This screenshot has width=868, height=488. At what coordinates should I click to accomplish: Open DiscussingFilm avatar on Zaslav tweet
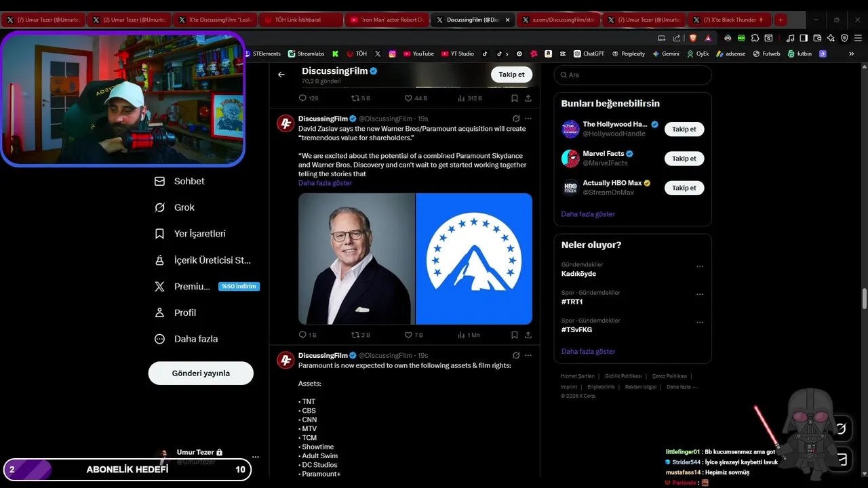[285, 123]
